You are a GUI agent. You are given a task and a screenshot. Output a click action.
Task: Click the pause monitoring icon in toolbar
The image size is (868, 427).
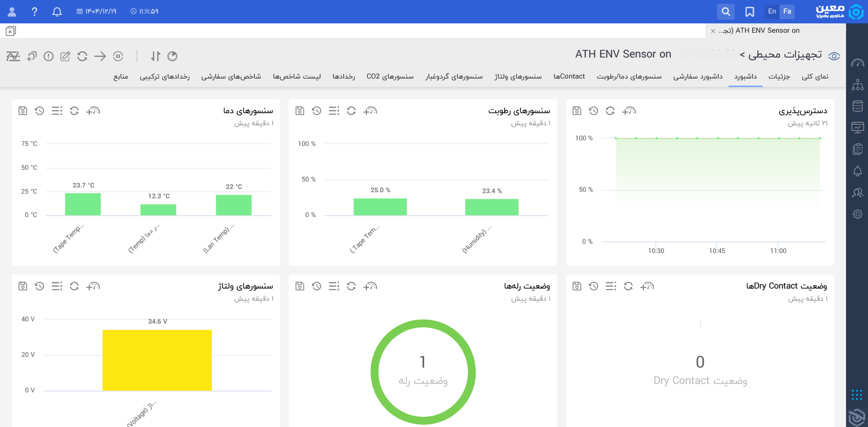tap(118, 57)
